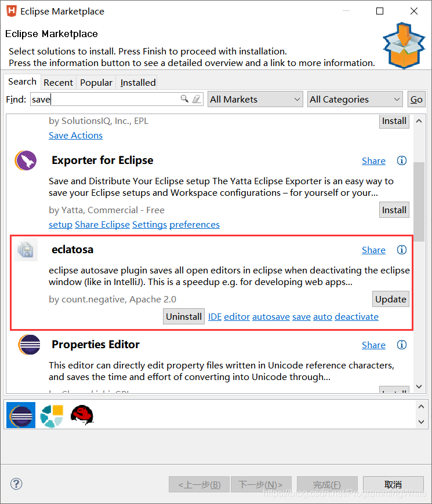The image size is (432, 504).
Task: Click the Properties Editor logo
Action: coord(29,345)
